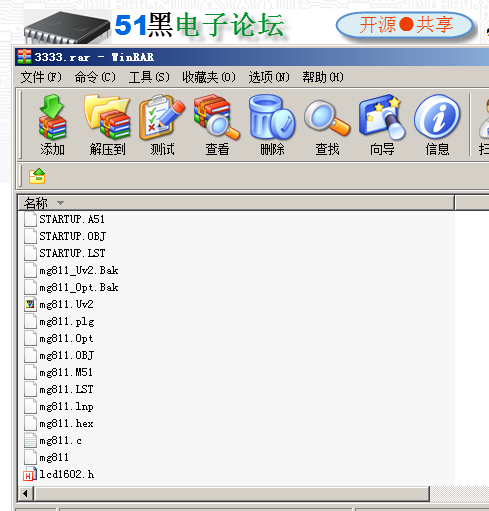Image resolution: width=489 pixels, height=511 pixels.
Task: Select the mg811.c source file
Action: (60, 441)
